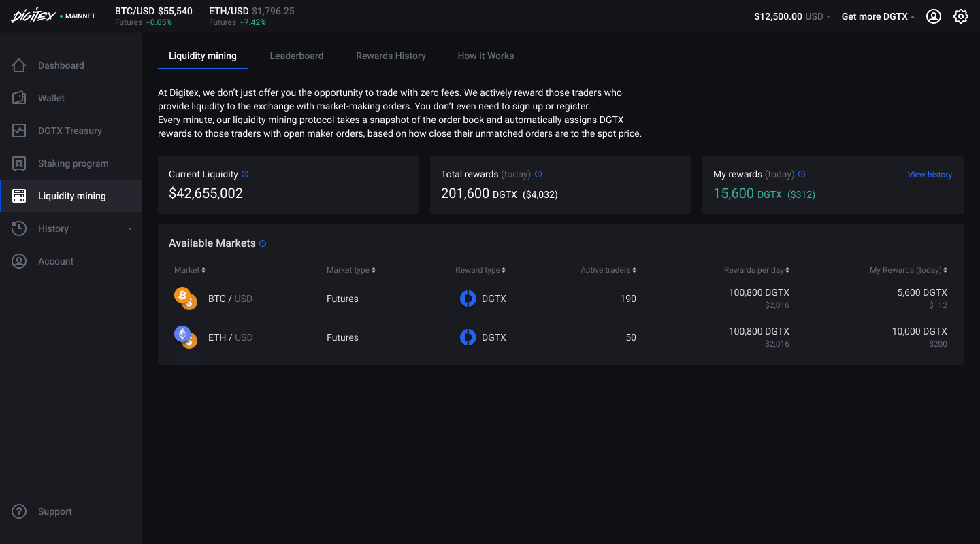Show the Current Liquidity info tooltip
Image resolution: width=980 pixels, height=544 pixels.
246,174
